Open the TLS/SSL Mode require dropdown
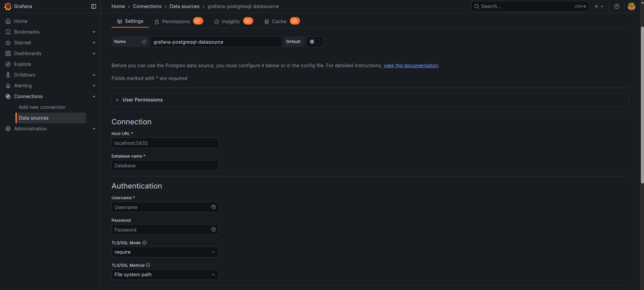 click(165, 252)
